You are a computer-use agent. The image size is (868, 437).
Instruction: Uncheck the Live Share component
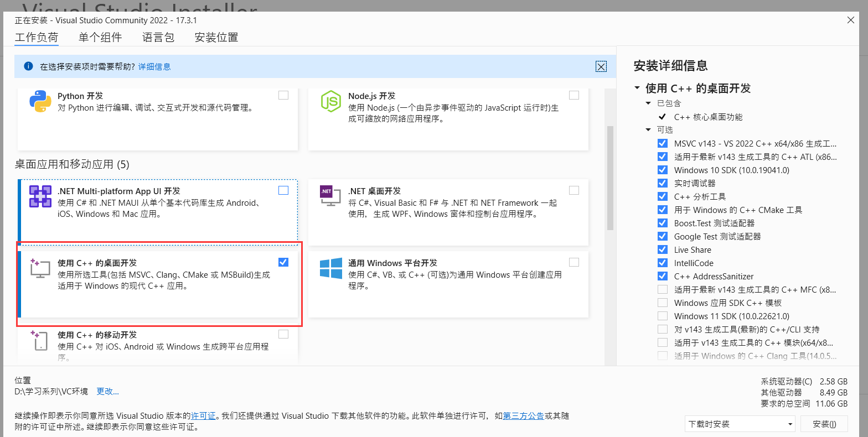click(663, 249)
